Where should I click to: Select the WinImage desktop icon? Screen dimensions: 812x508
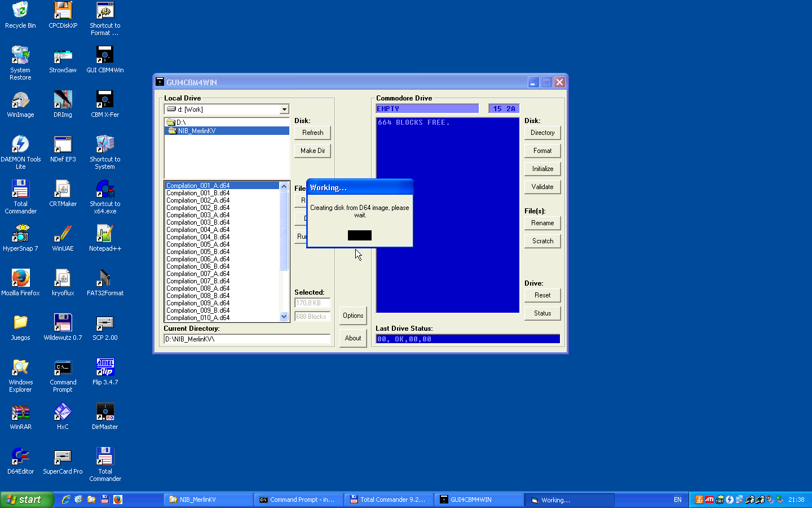(20, 104)
